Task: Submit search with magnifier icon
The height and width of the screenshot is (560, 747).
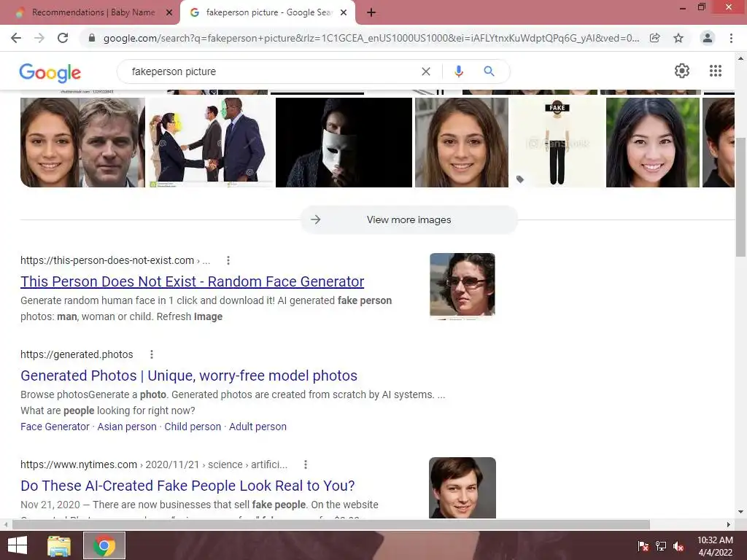Action: [x=489, y=71]
